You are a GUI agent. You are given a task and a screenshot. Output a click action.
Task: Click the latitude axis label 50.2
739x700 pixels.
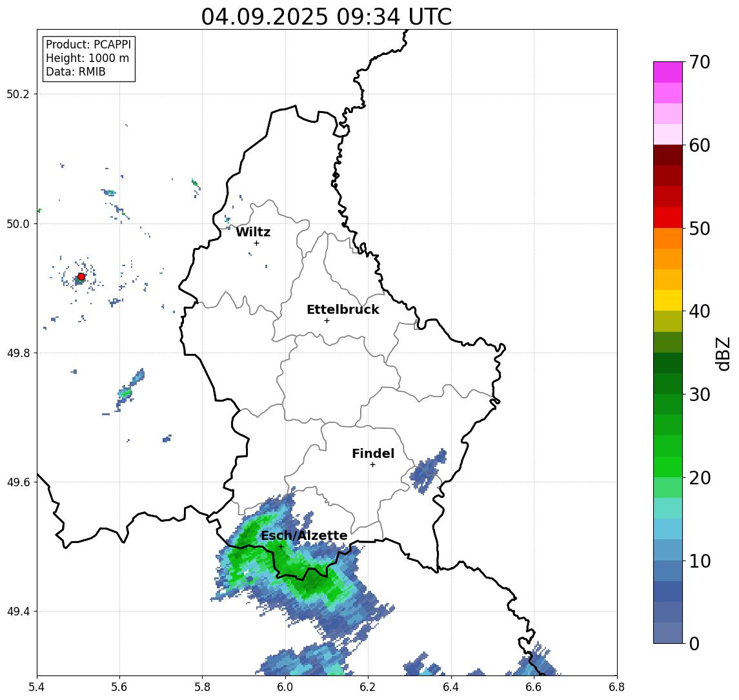pyautogui.click(x=18, y=94)
